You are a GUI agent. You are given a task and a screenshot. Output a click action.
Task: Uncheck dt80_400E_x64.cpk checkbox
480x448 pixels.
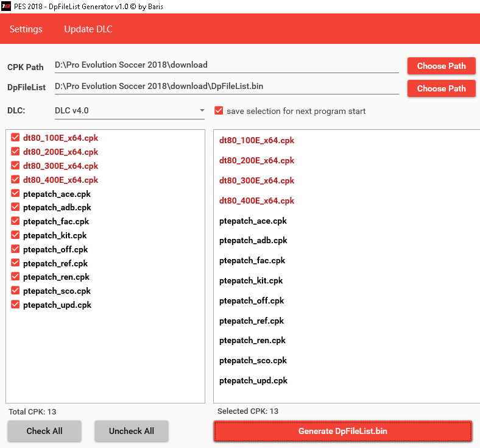(15, 179)
